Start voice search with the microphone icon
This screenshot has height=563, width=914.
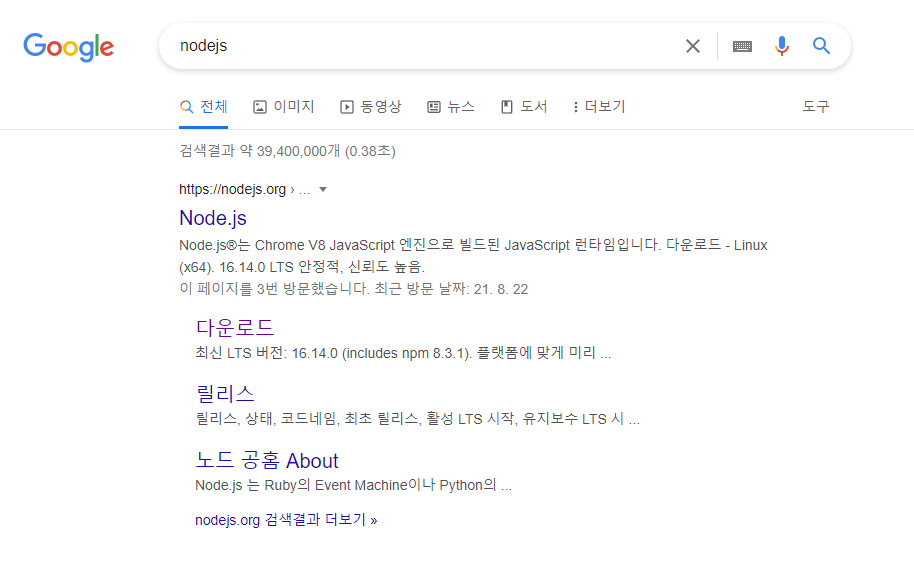(x=782, y=46)
